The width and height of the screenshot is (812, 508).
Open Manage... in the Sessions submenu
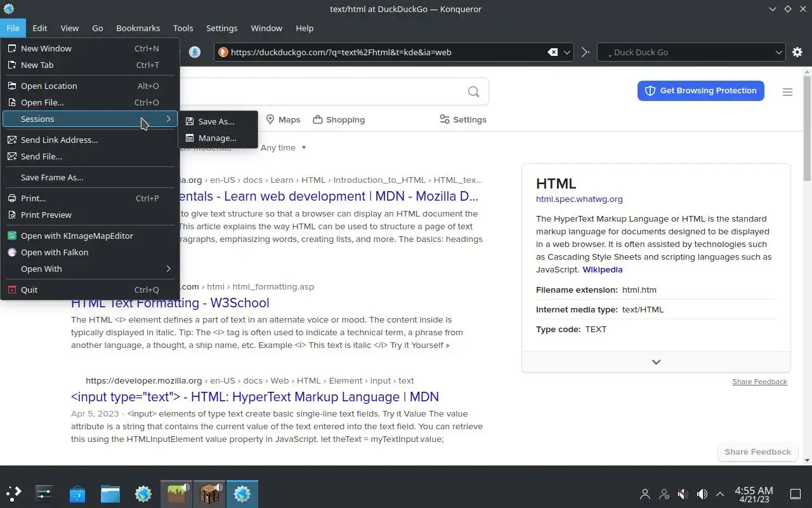[218, 138]
